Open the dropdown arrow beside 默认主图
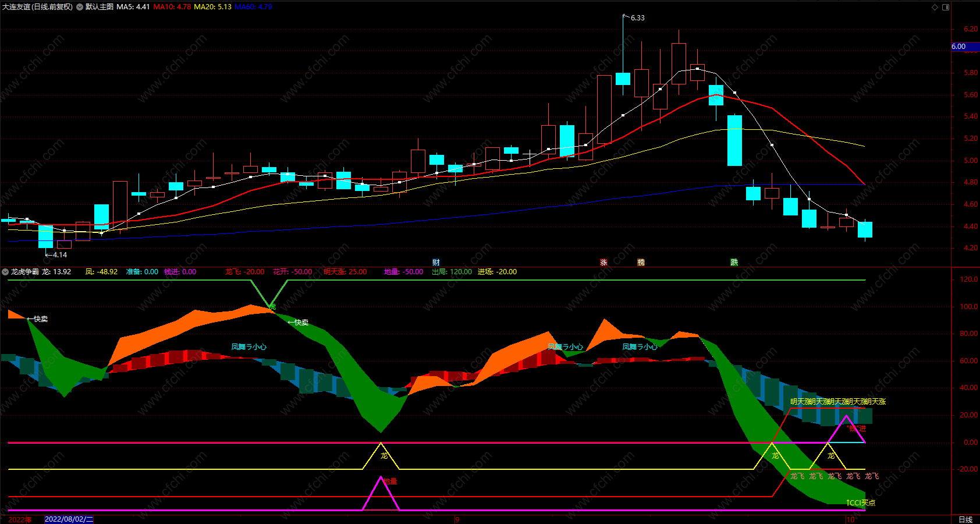 point(80,7)
